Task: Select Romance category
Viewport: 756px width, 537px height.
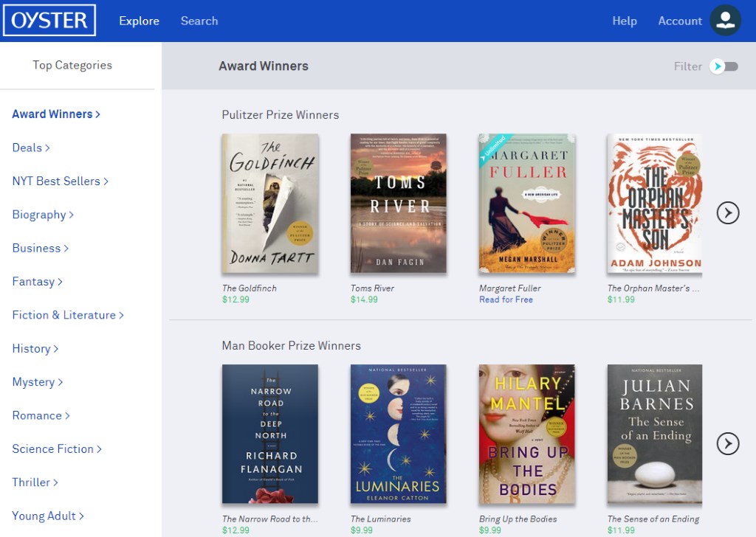Action: click(x=41, y=415)
